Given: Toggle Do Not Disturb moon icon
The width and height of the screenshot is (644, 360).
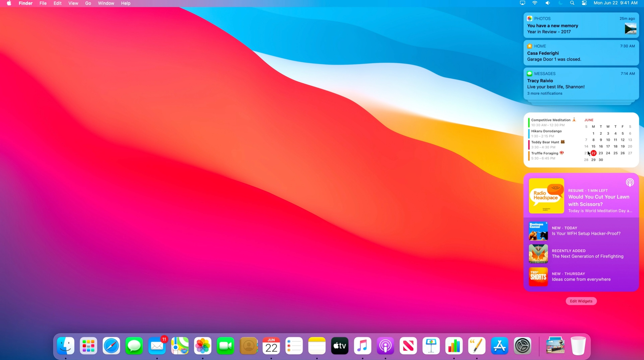Looking at the screenshot, I should (560, 3).
